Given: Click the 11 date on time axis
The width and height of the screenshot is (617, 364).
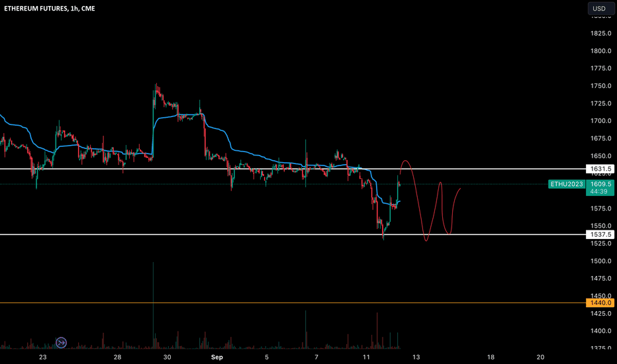Looking at the screenshot, I should 366,357.
